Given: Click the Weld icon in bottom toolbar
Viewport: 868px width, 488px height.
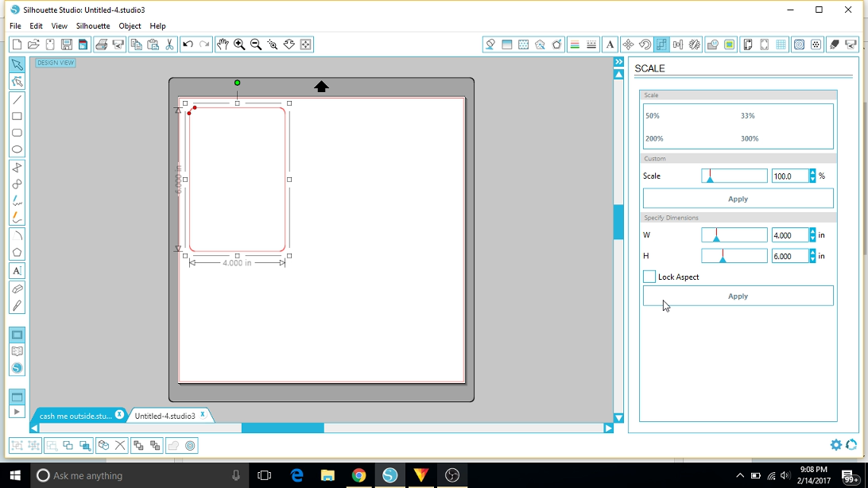Looking at the screenshot, I should 173,445.
